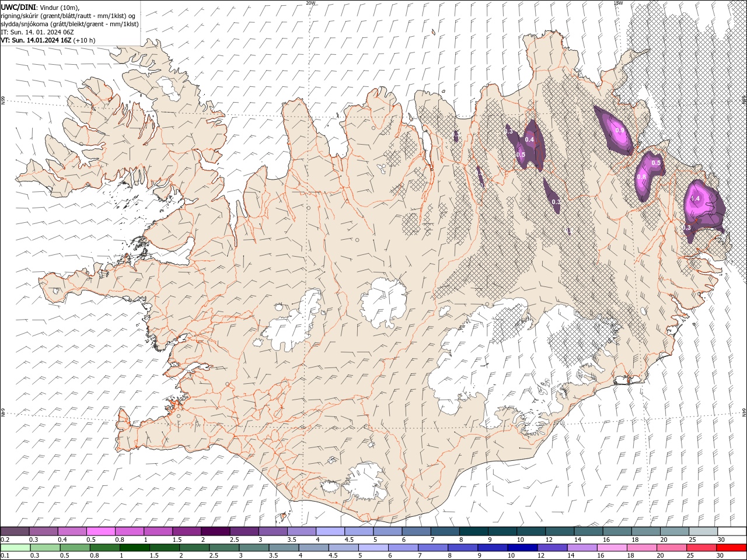Select the dark green bottom swatch between 1 and 1.5
747x560 pixels.
[135, 548]
